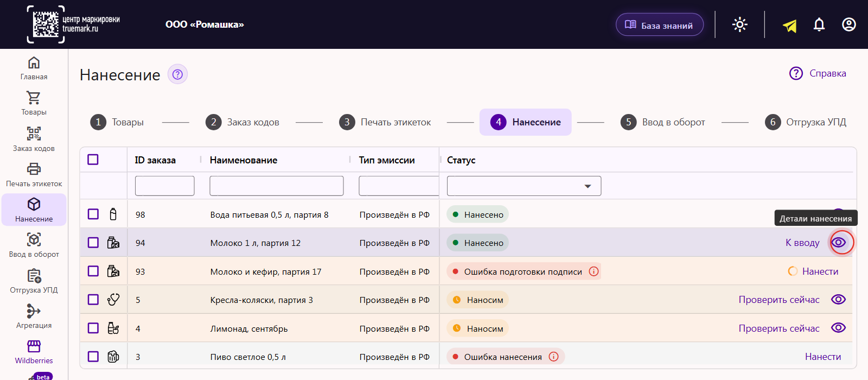
Task: Click the info icon next to Ошибка нанесения
Action: point(554,357)
